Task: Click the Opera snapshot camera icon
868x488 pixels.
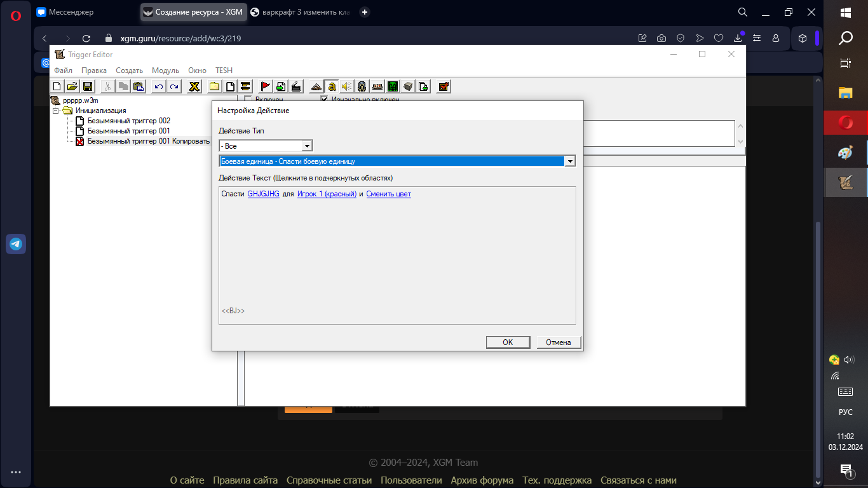Action: [661, 38]
